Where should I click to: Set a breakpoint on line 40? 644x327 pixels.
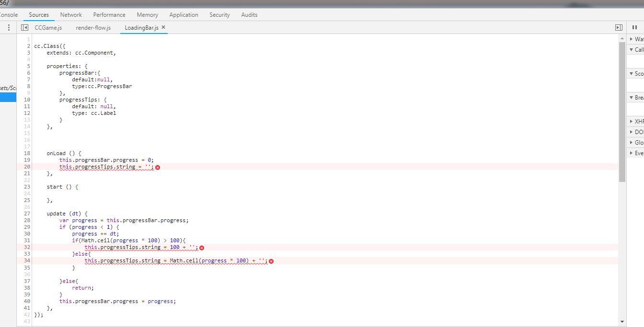pyautogui.click(x=26, y=301)
